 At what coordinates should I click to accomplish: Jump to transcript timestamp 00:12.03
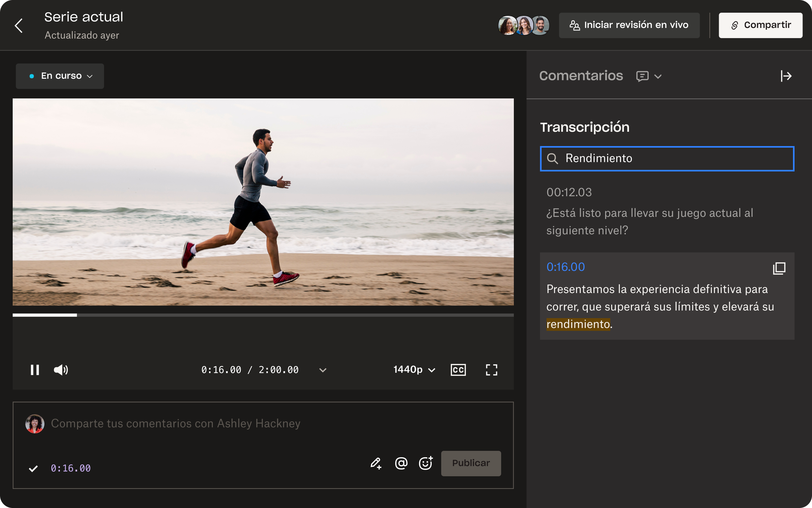point(569,192)
